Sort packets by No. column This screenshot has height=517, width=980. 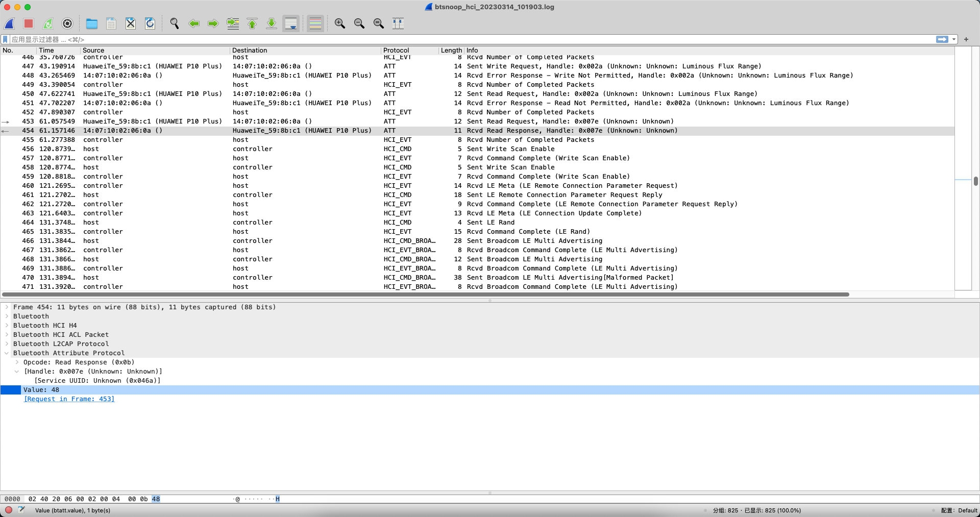[18, 50]
